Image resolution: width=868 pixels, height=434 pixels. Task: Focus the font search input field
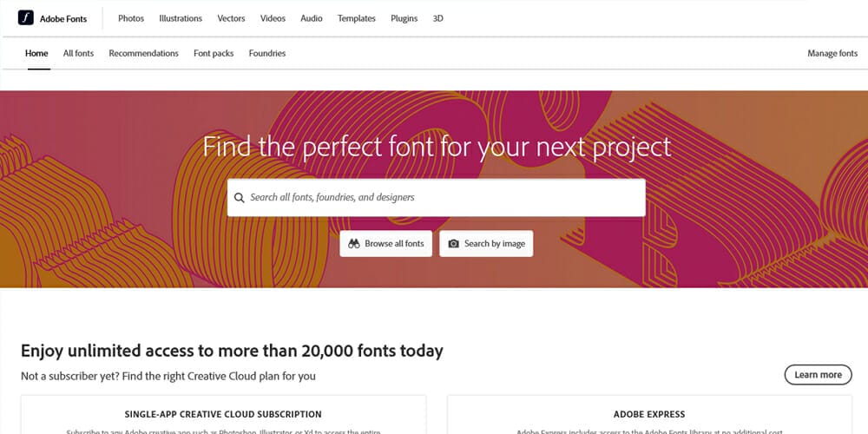point(437,198)
